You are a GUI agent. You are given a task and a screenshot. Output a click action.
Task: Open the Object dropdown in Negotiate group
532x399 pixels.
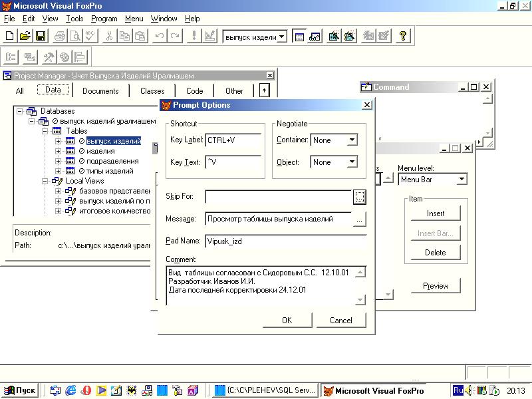352,162
